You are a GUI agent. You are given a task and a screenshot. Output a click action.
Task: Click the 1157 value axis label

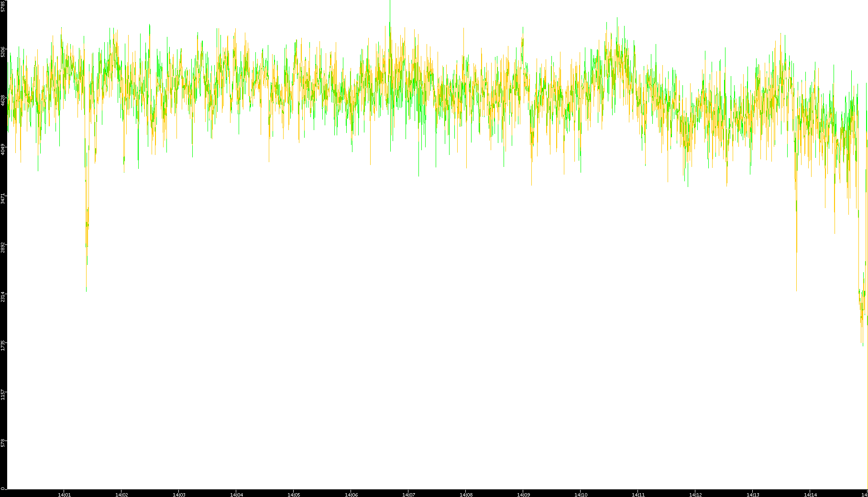tap(3, 394)
